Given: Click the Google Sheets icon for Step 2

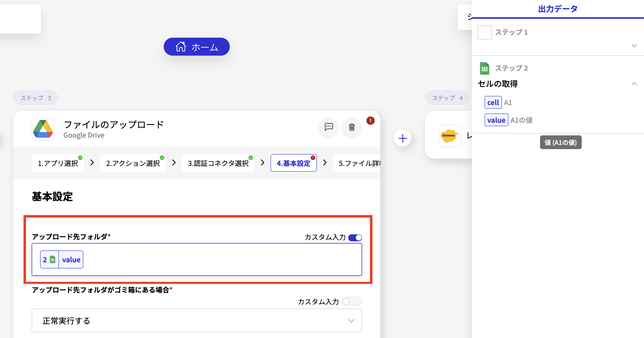Looking at the screenshot, I should (x=485, y=68).
